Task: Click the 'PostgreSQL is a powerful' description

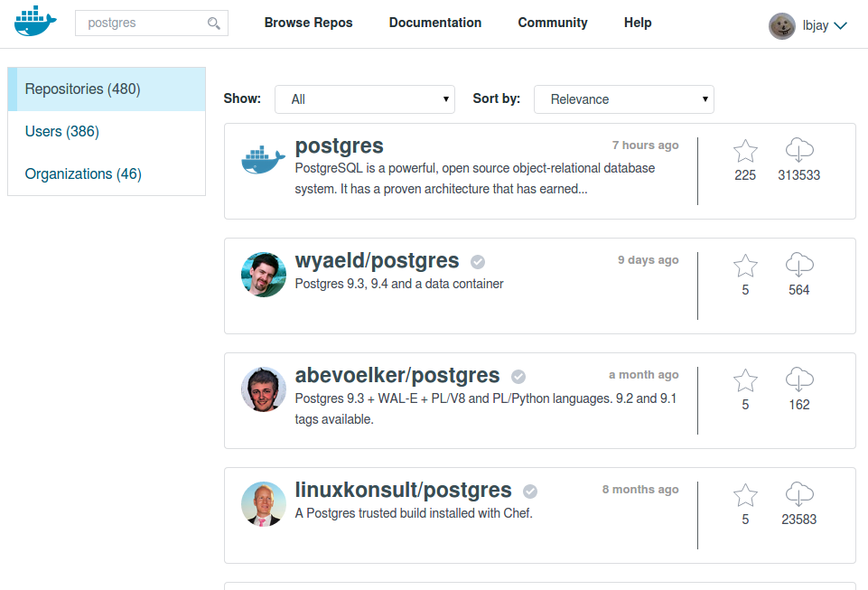Action: 475,178
